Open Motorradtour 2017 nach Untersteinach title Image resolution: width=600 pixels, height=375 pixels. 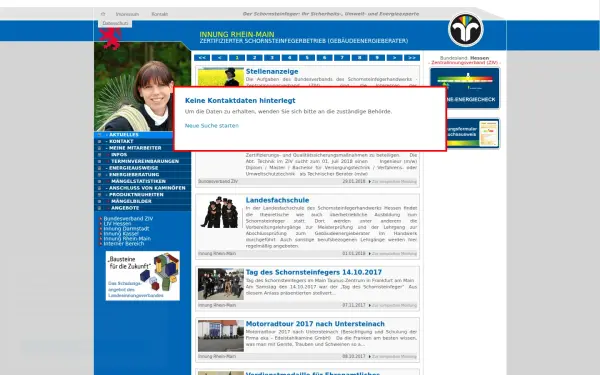tap(315, 324)
